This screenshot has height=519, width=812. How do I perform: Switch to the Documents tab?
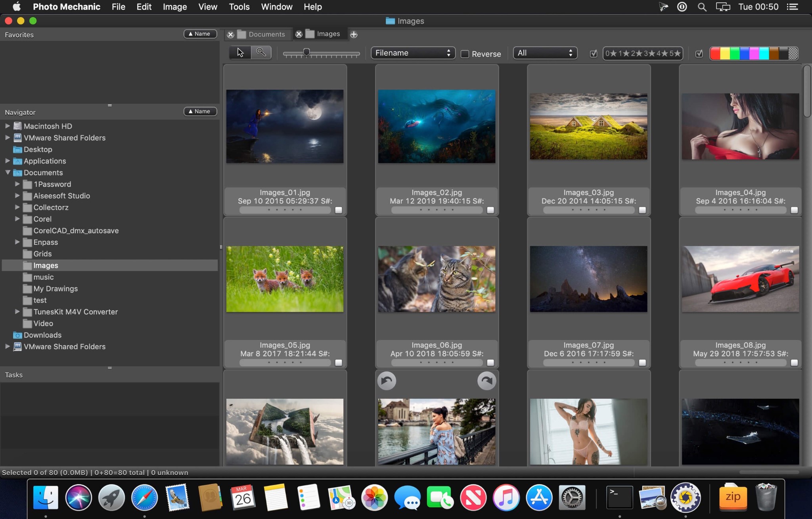266,34
